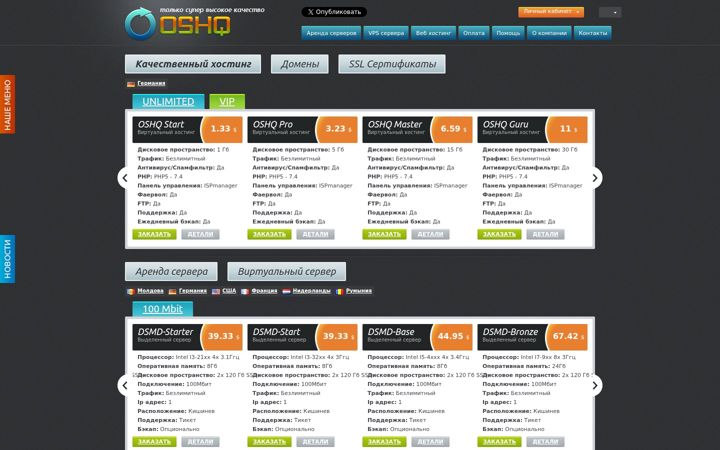This screenshot has height=450, width=720.
Task: Click the USA flag icon
Action: point(216,292)
